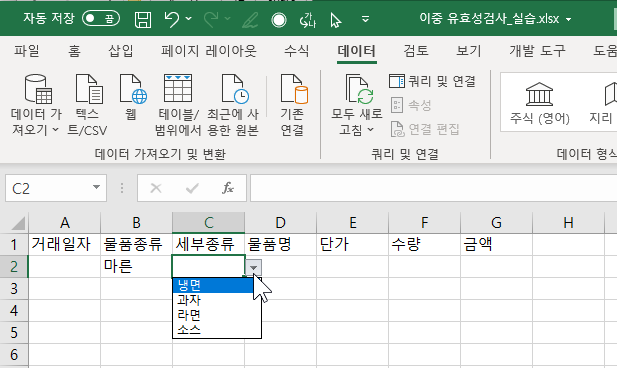Select the 데이터 ribbon tab
617x368 pixels.
[x=357, y=51]
